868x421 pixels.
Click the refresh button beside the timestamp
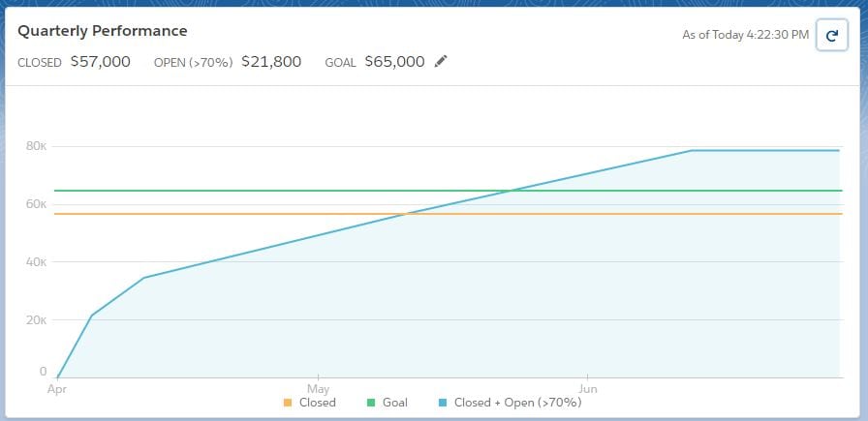(x=831, y=35)
